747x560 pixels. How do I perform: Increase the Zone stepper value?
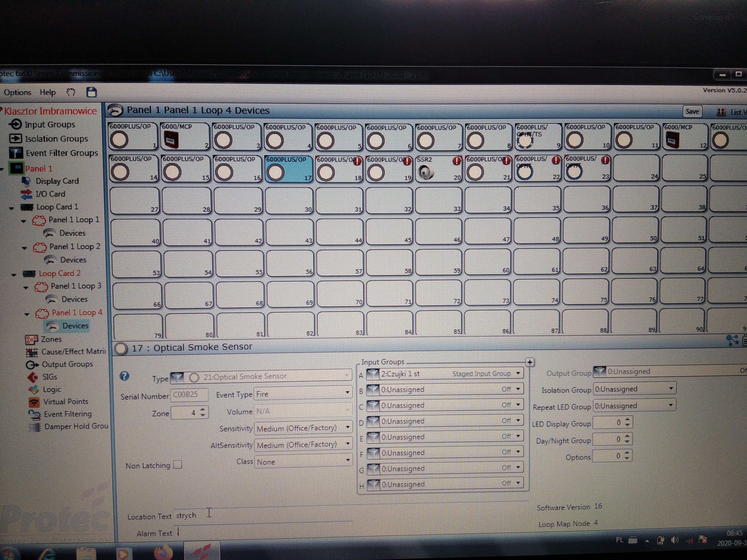(x=203, y=410)
